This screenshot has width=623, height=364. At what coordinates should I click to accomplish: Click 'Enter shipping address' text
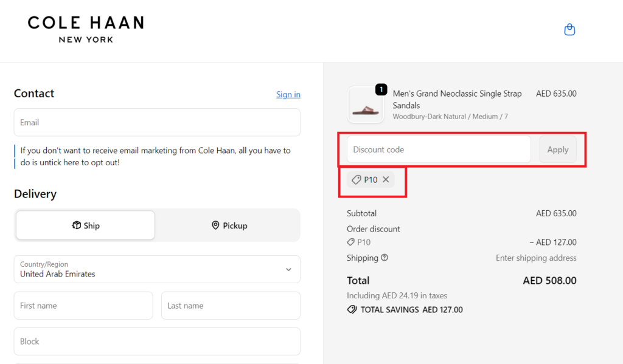(x=536, y=258)
